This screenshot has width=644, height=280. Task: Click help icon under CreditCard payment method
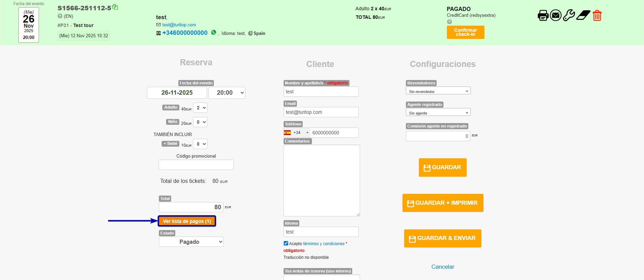449,22
